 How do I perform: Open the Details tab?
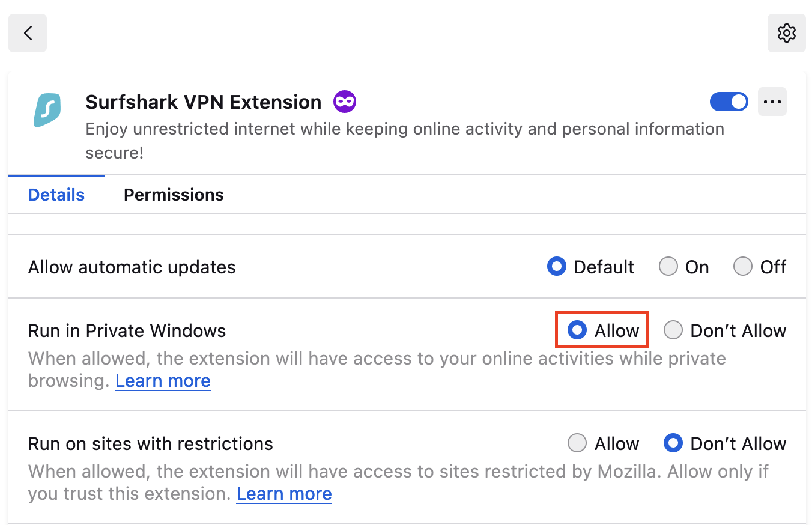(x=56, y=194)
